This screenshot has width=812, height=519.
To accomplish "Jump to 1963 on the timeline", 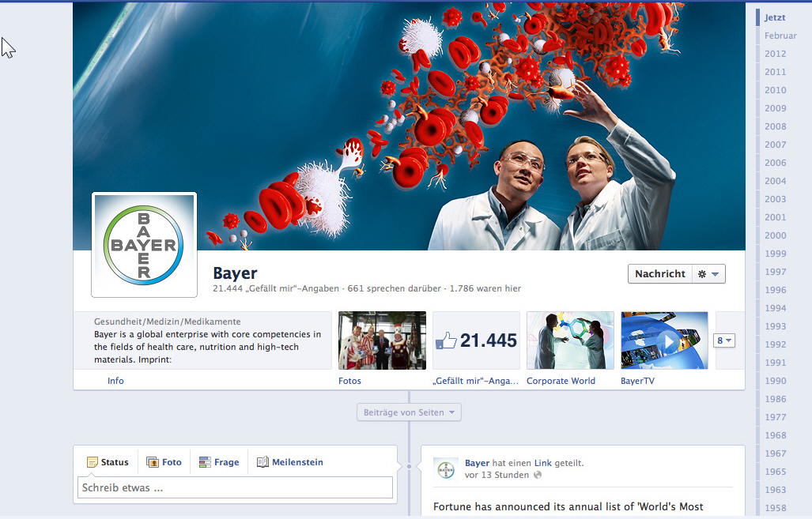I will coord(775,490).
